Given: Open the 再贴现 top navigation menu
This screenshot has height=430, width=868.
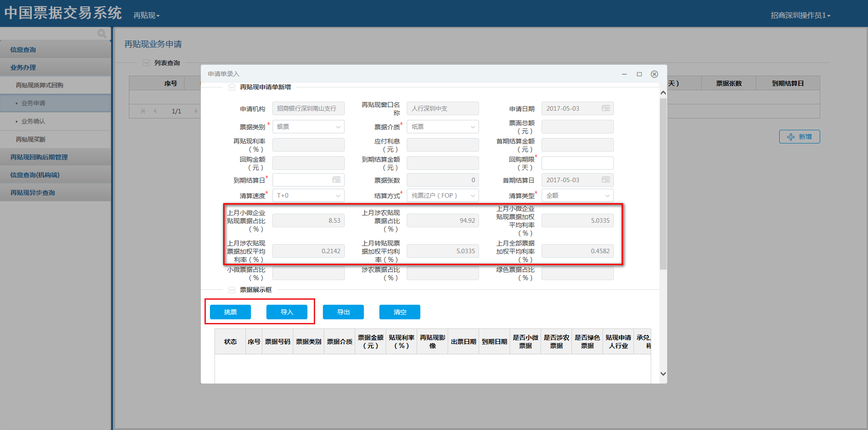Looking at the screenshot, I should (146, 15).
